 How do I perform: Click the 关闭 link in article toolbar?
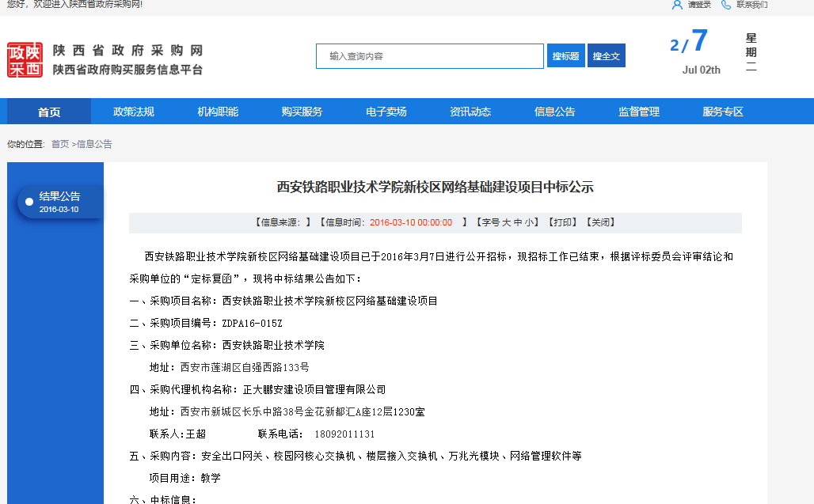(600, 222)
